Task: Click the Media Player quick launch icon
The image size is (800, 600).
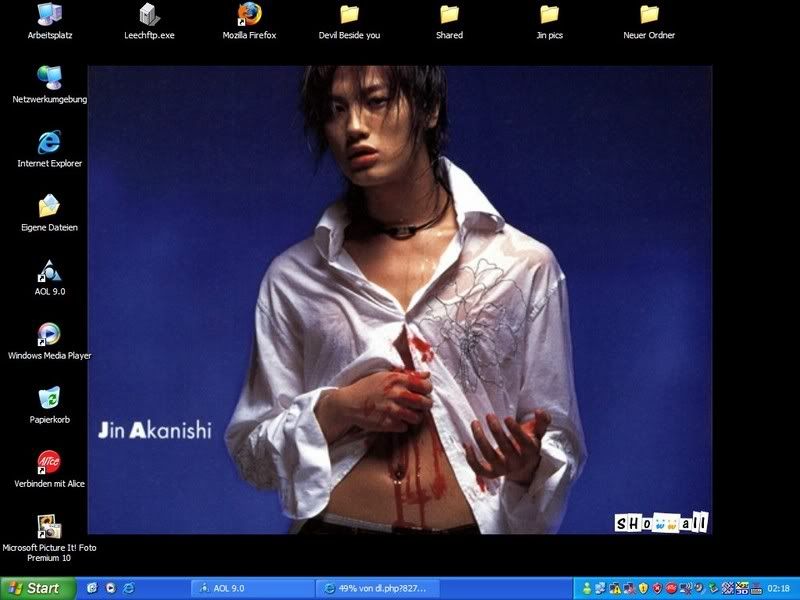Action: coord(111,588)
